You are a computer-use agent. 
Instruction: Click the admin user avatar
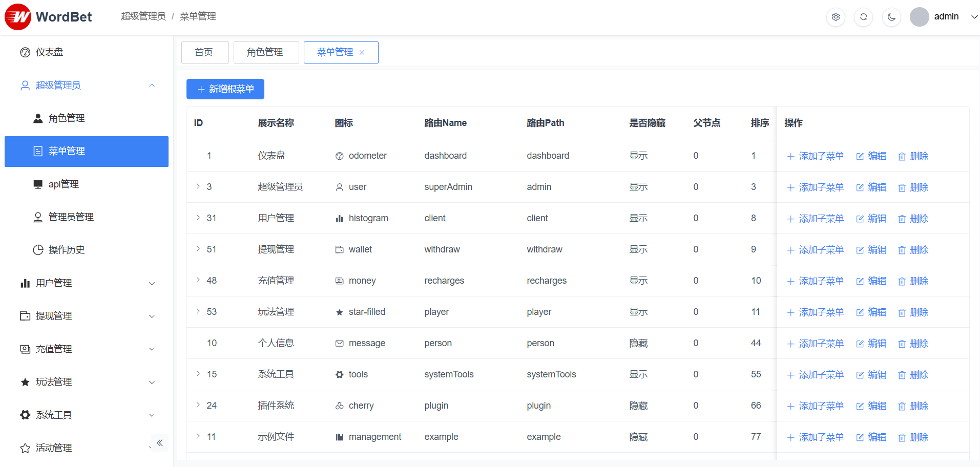click(x=919, y=17)
